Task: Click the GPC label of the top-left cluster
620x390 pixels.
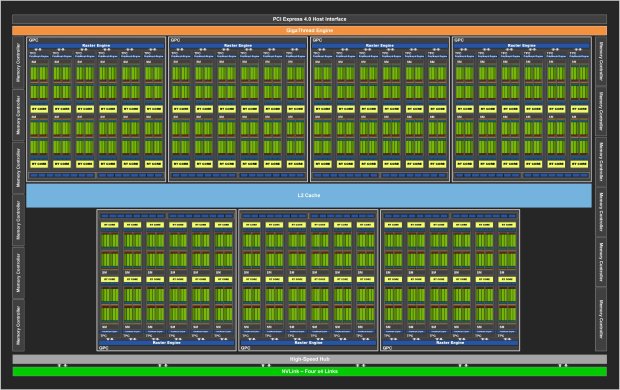Action: point(33,40)
